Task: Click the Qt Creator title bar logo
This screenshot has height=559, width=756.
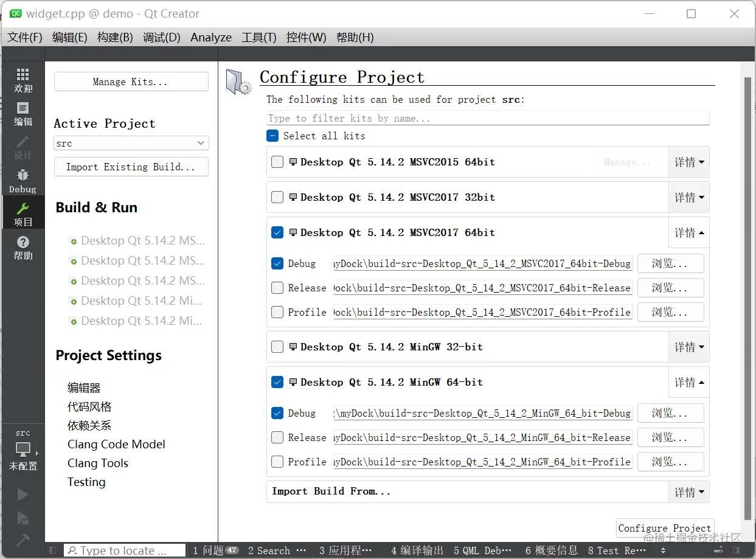Action: 16,13
